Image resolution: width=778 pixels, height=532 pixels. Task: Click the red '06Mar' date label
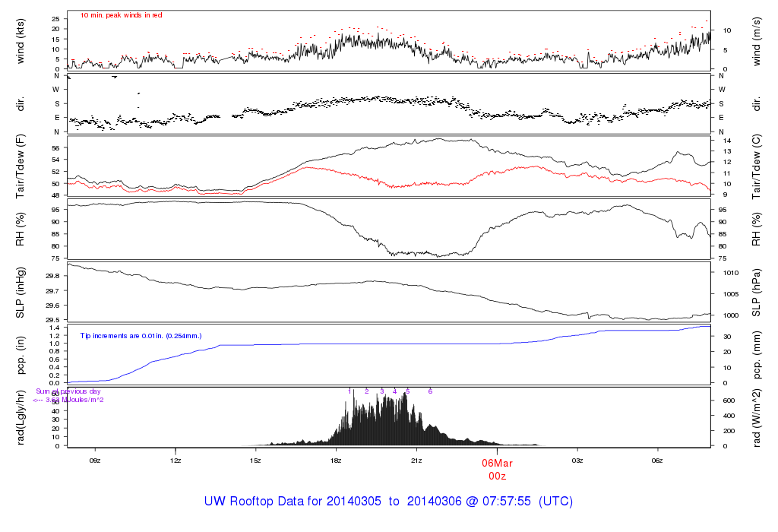497,463
